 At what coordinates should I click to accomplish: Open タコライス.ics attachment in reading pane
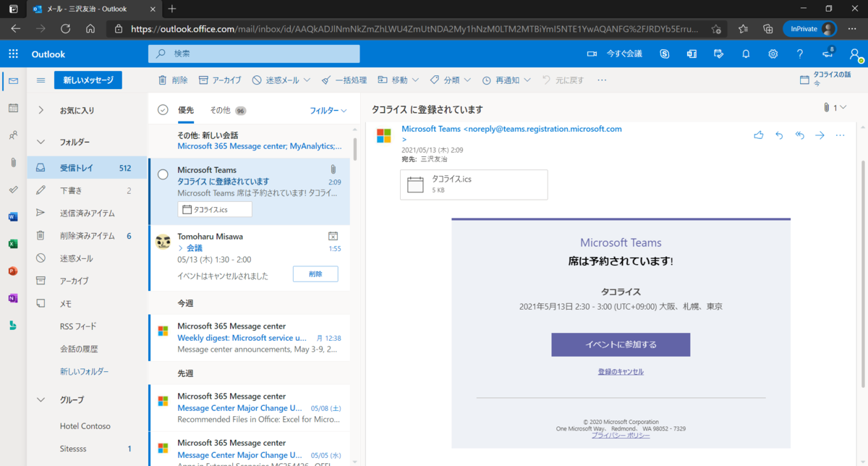point(474,185)
